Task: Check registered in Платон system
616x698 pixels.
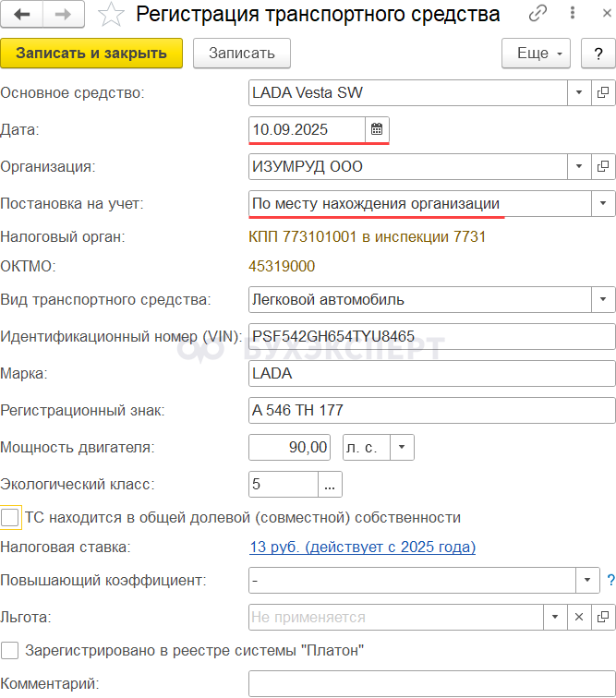Action: [10, 650]
